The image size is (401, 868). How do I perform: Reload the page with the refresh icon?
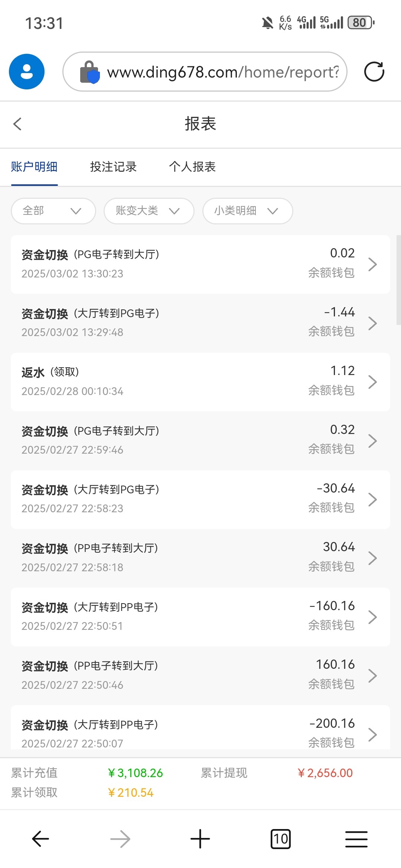tap(374, 72)
